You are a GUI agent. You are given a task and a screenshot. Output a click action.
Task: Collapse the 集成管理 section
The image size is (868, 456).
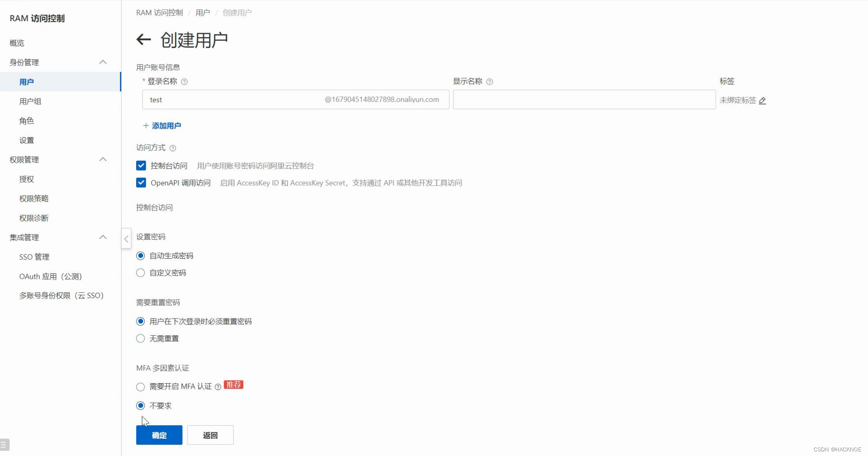point(103,237)
